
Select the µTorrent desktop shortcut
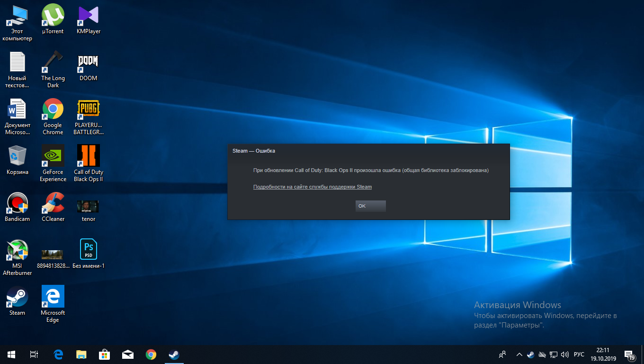point(53,19)
